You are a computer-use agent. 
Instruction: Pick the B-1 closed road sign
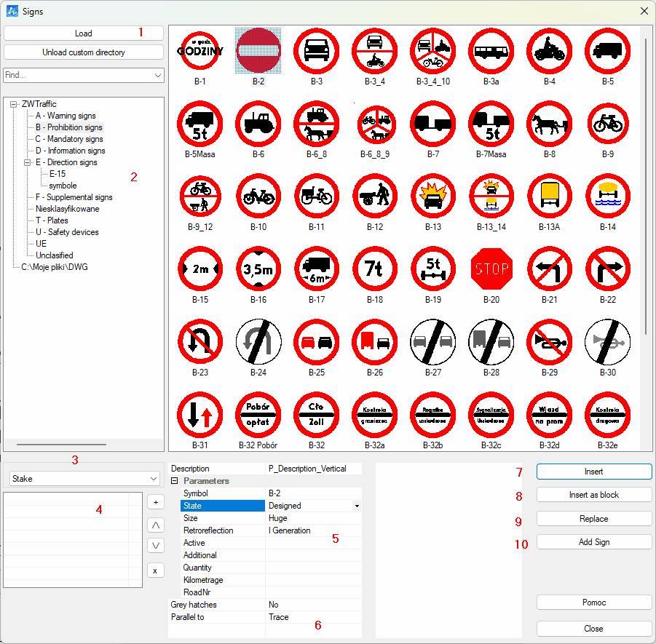tap(200, 51)
